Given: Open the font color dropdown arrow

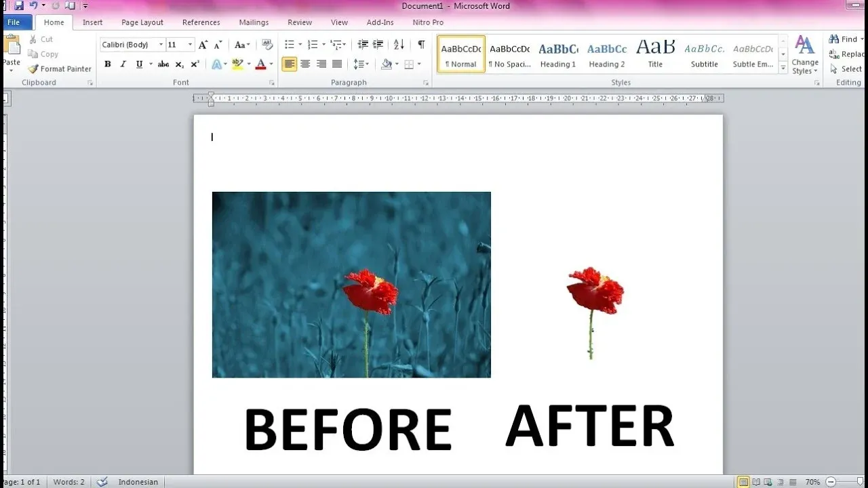Looking at the screenshot, I should pos(269,64).
